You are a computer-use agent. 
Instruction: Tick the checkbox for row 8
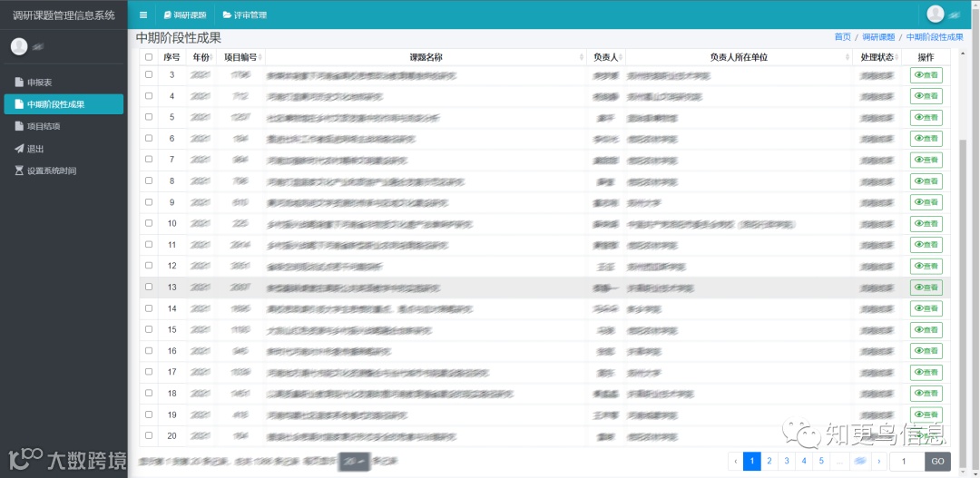click(x=149, y=180)
